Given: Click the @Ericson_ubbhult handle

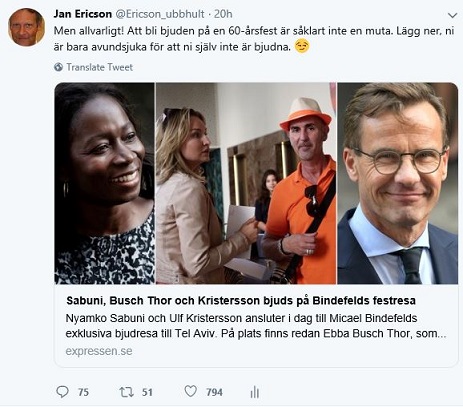Looking at the screenshot, I should [x=160, y=14].
